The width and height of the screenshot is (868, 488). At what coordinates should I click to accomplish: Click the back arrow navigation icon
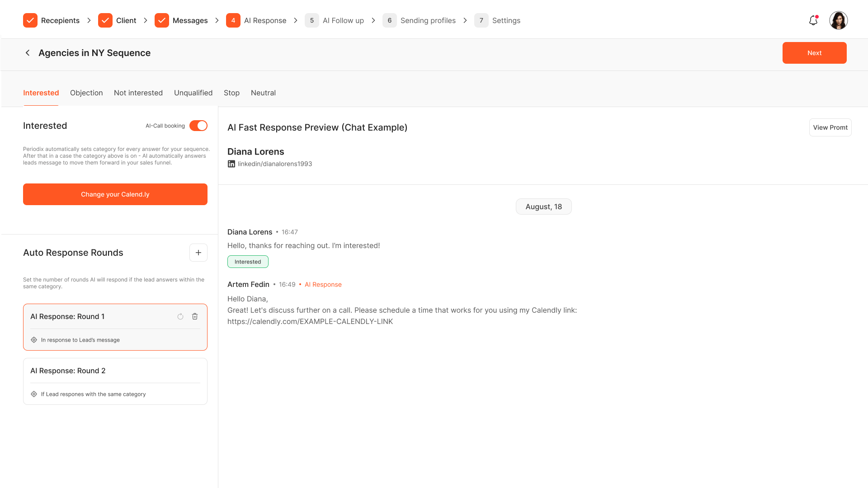(x=28, y=53)
